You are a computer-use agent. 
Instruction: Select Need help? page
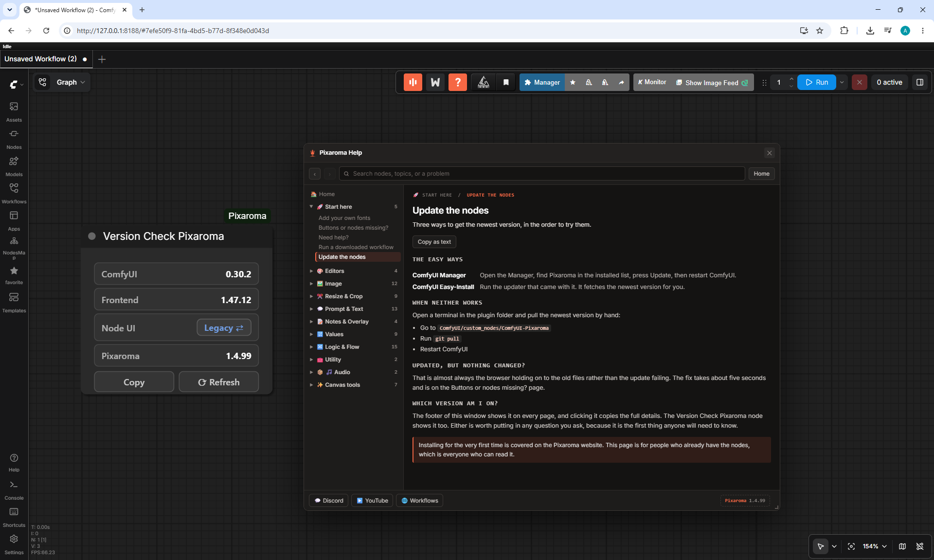334,237
